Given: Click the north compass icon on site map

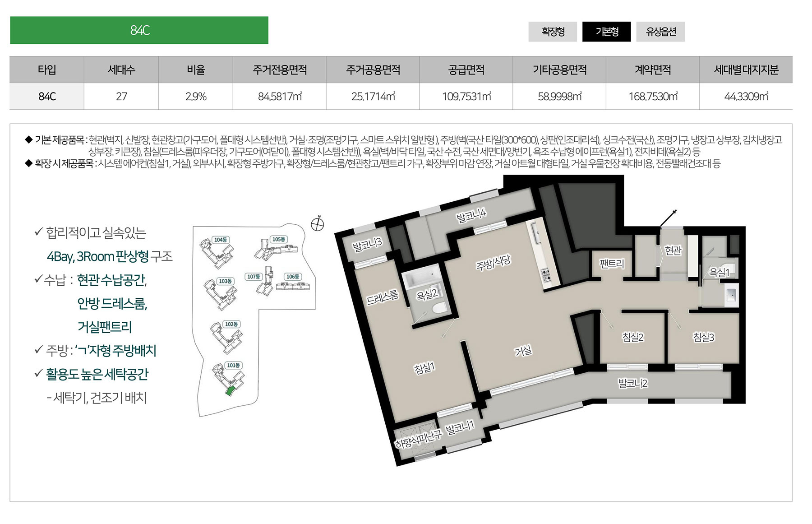Looking at the screenshot, I should tap(318, 224).
